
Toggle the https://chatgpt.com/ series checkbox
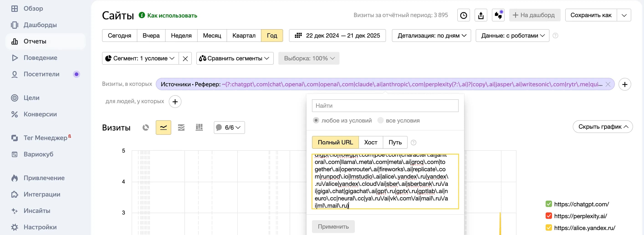pyautogui.click(x=549, y=204)
